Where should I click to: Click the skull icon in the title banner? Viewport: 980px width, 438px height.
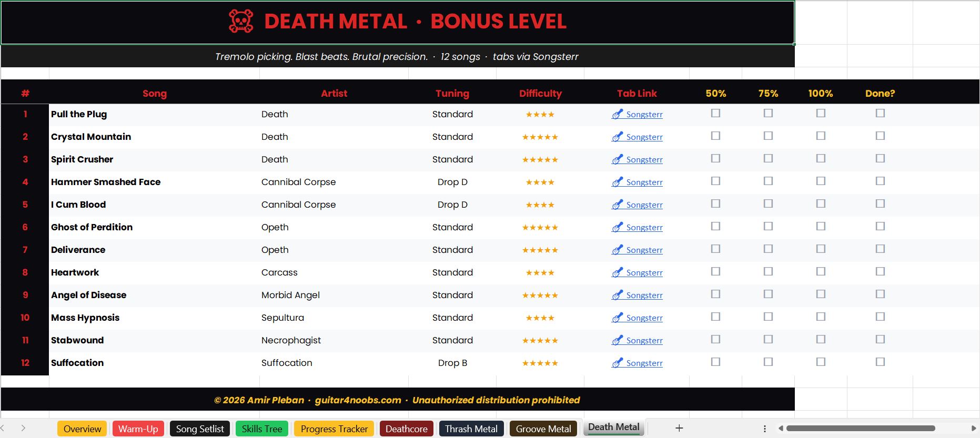click(x=241, y=22)
